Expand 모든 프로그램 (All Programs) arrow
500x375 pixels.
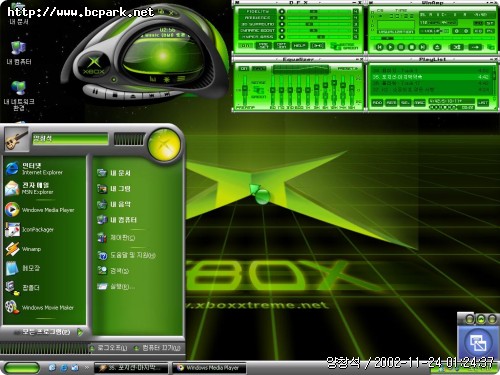pyautogui.click(x=80, y=332)
